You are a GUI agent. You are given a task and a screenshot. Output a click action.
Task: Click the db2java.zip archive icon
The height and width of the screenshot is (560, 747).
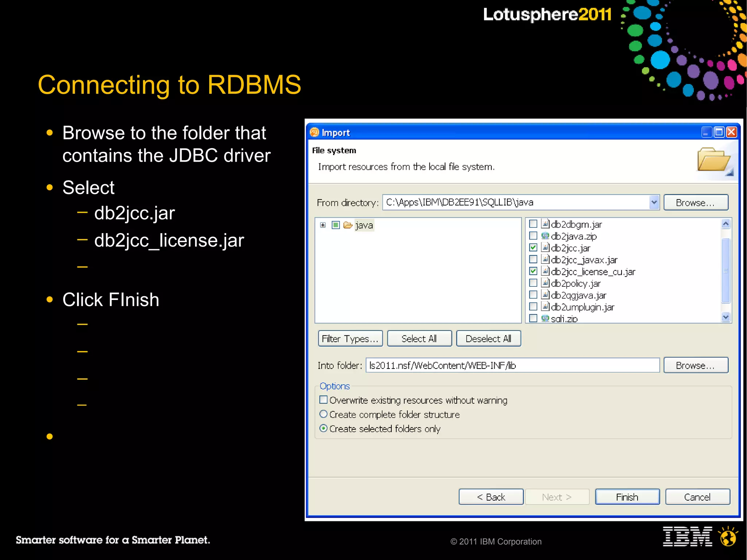[545, 236]
